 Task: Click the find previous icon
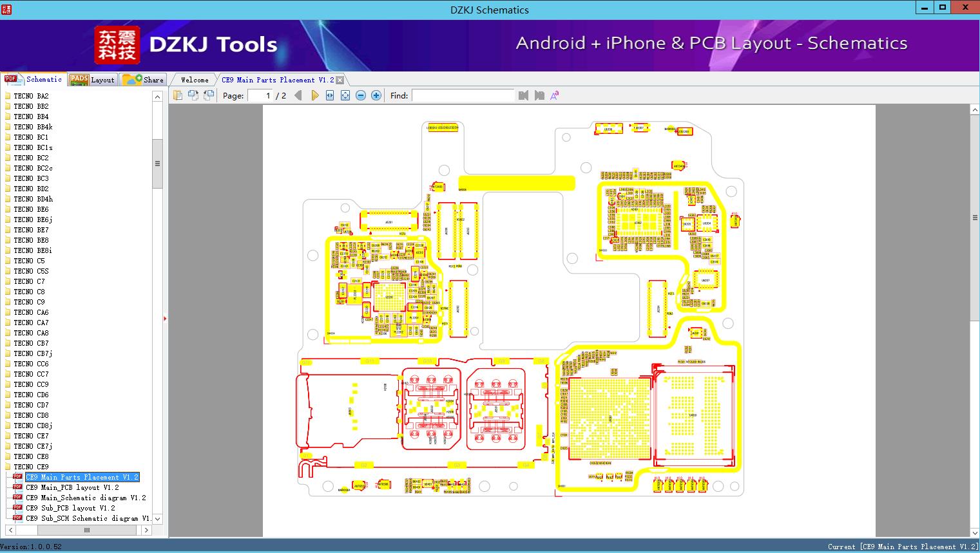523,95
